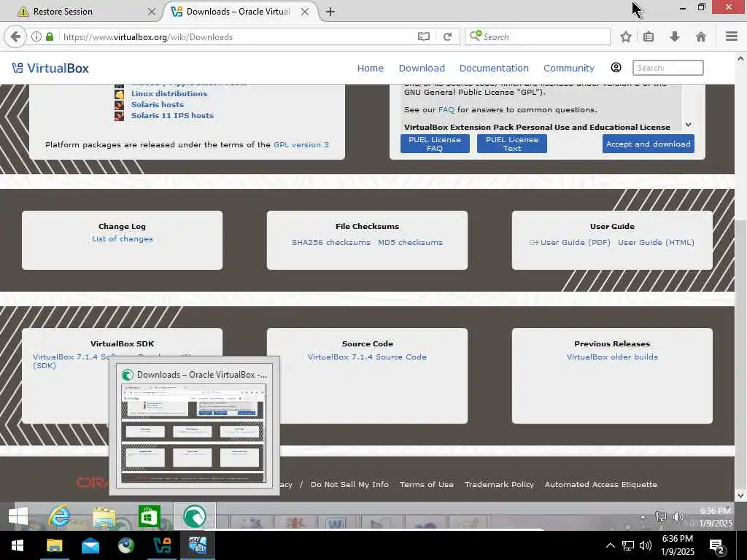Open the Community menu item
Screen dimensions: 747x560
click(x=569, y=68)
